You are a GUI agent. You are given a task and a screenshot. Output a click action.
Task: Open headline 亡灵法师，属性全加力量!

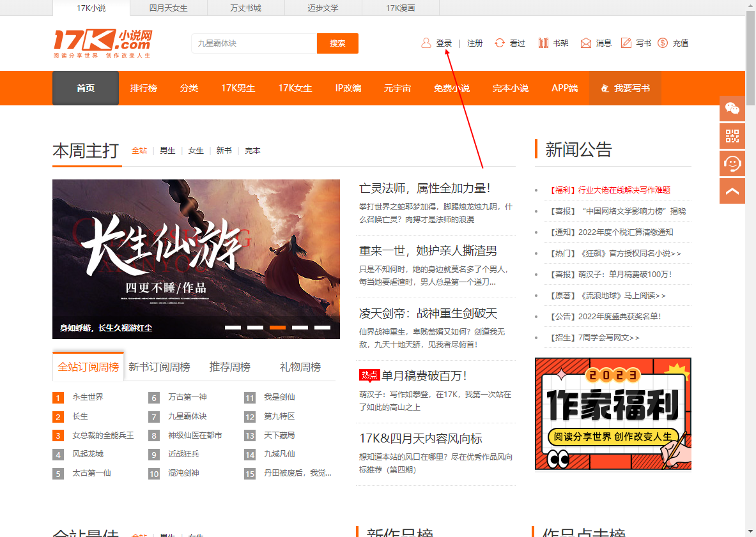424,188
